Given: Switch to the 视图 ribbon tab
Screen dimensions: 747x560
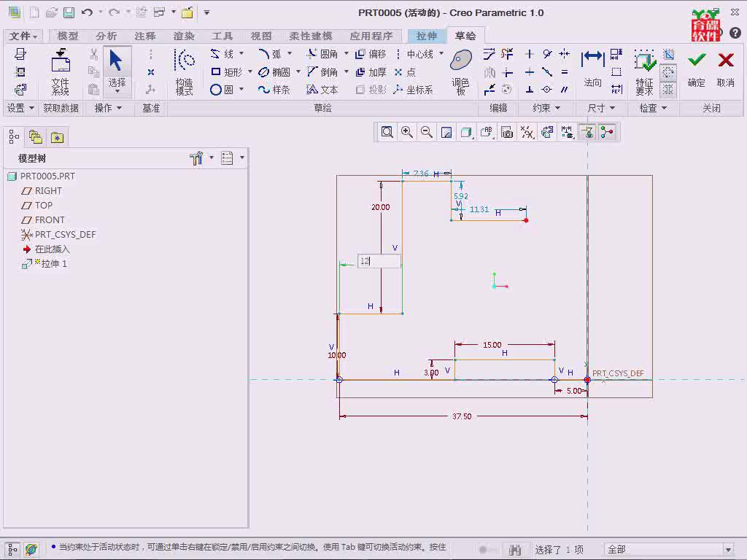Looking at the screenshot, I should point(260,36).
